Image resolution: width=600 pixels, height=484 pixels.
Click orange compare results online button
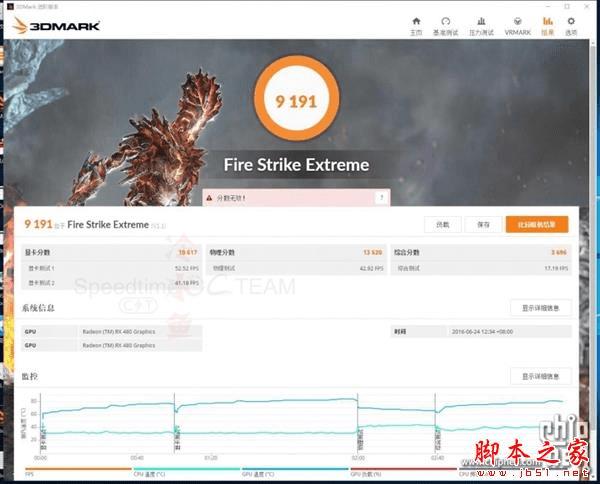pos(537,225)
